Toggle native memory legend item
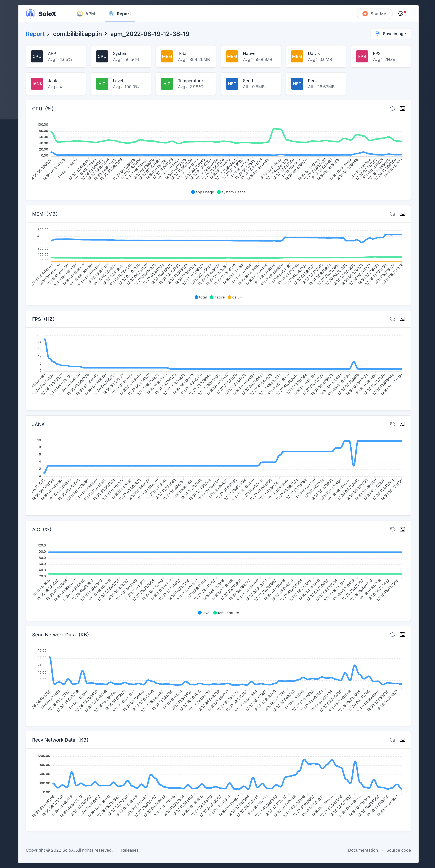 click(217, 297)
